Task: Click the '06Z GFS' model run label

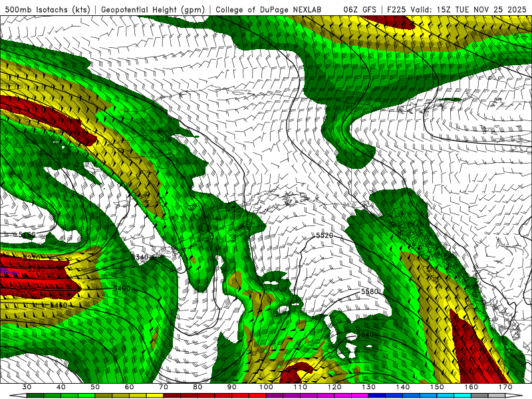Action: 360,9
